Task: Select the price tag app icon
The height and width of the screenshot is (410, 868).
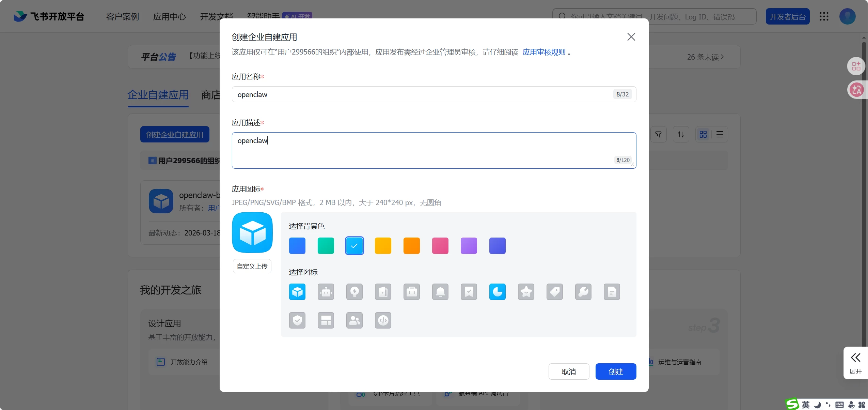Action: (554, 292)
